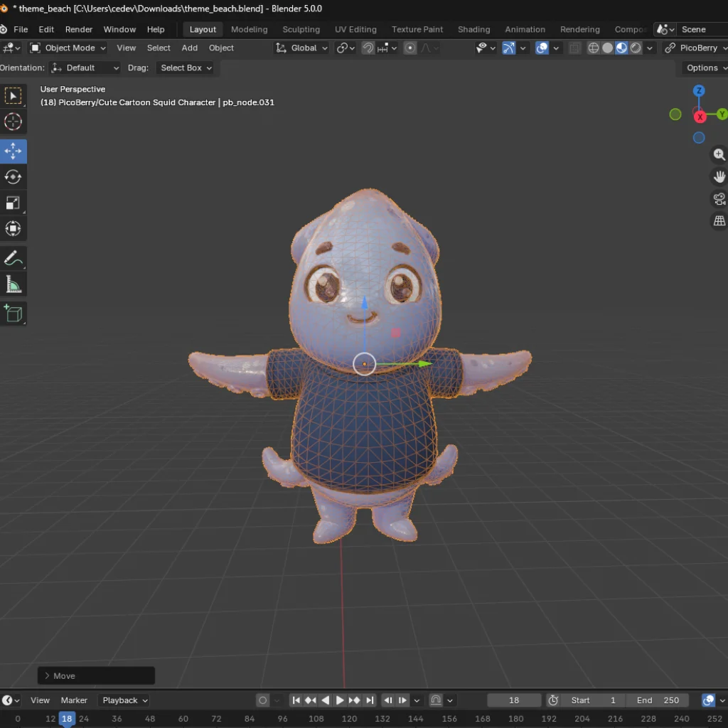Viewport: 728px width, 728px height.
Task: Open the Edit menu
Action: coord(46,29)
